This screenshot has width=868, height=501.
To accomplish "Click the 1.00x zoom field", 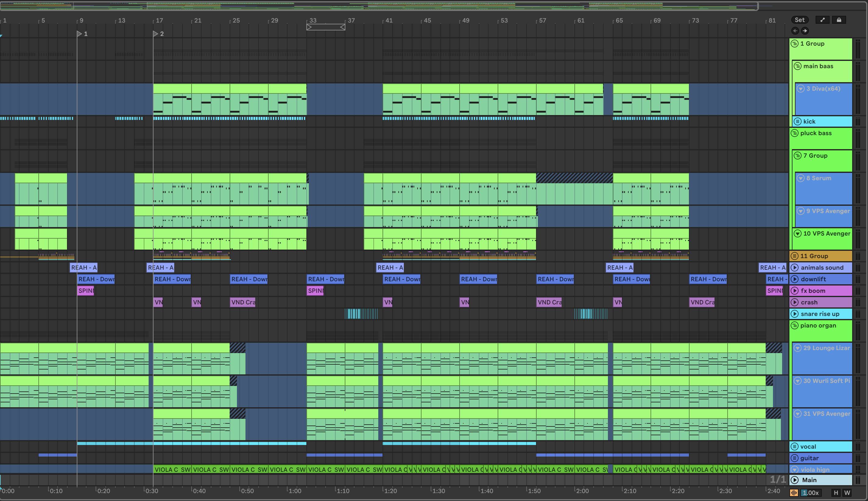I will (810, 493).
